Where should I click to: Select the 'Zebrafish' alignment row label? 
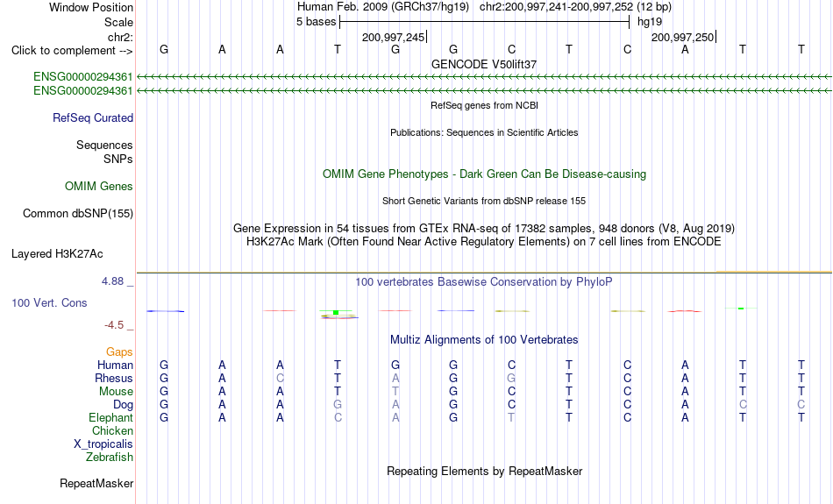click(x=110, y=458)
